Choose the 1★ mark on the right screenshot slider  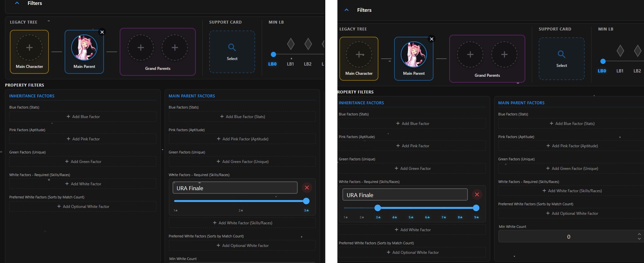click(x=345, y=217)
